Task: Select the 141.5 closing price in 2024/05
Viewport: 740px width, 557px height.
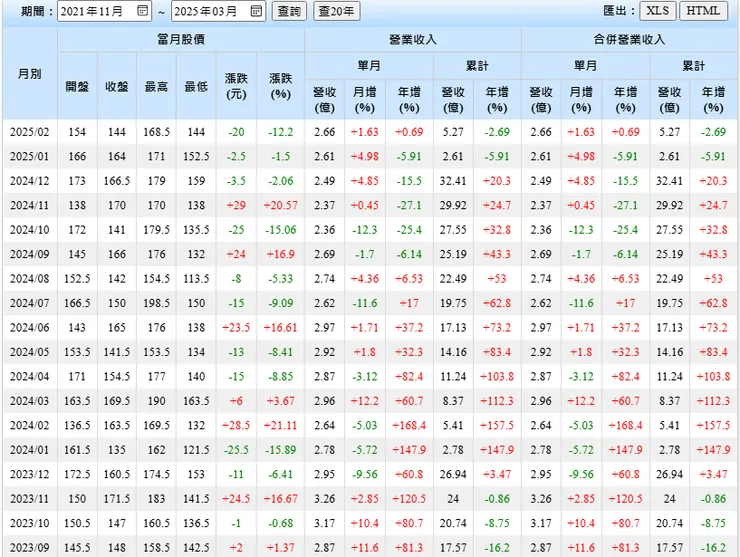Action: tap(117, 352)
